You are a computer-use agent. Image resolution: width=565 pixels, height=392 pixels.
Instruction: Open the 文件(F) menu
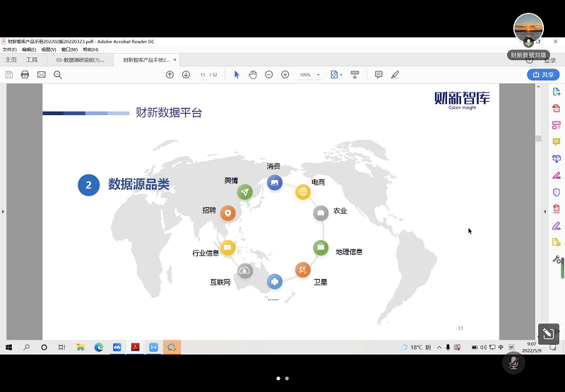point(9,50)
